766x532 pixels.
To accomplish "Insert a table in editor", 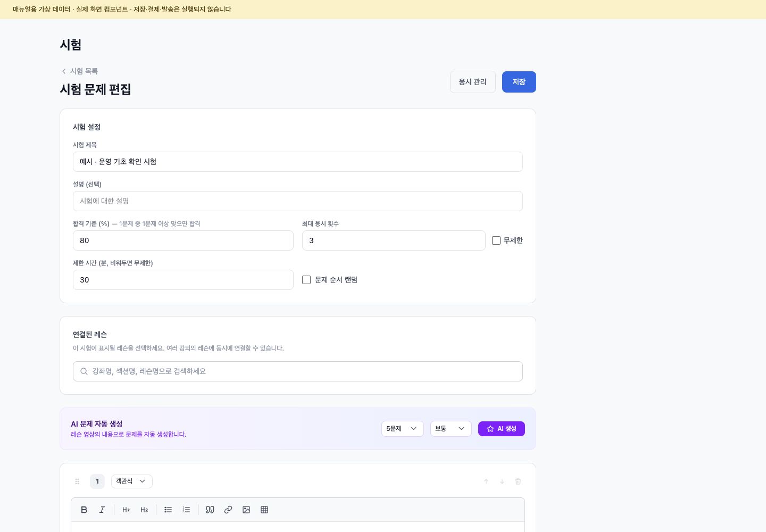I will pos(264,510).
